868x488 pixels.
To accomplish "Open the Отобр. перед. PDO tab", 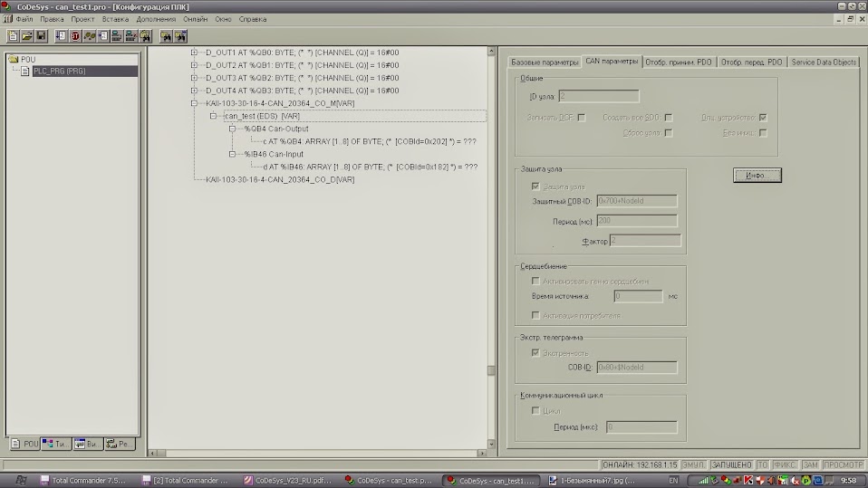I will coord(752,62).
